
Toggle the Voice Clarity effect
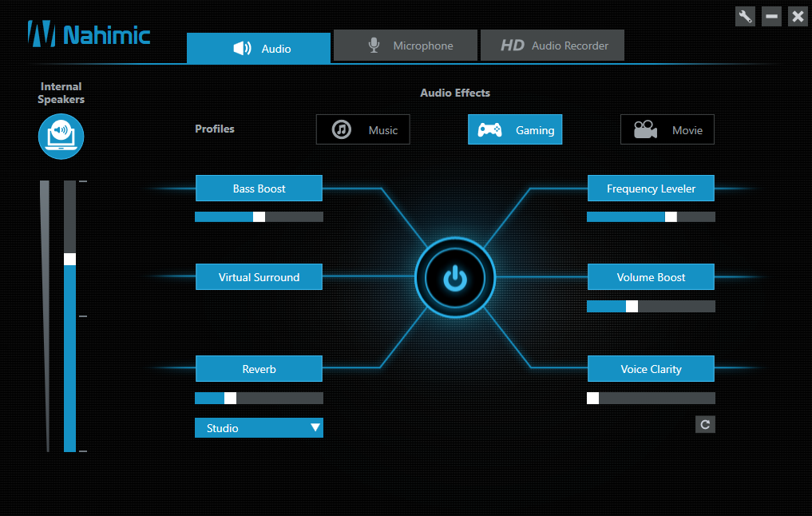(x=651, y=369)
